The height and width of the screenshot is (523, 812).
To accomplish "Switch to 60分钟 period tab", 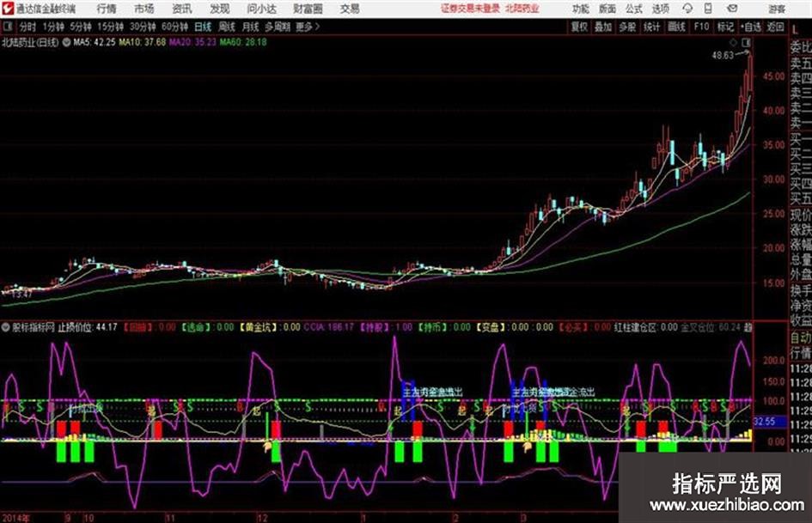I will click(175, 27).
